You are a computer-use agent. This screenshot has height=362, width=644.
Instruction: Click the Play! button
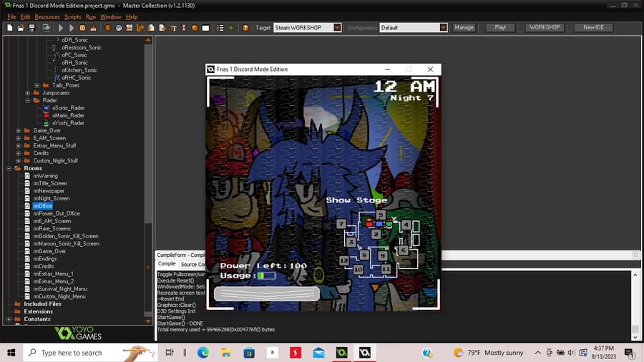pyautogui.click(x=500, y=27)
